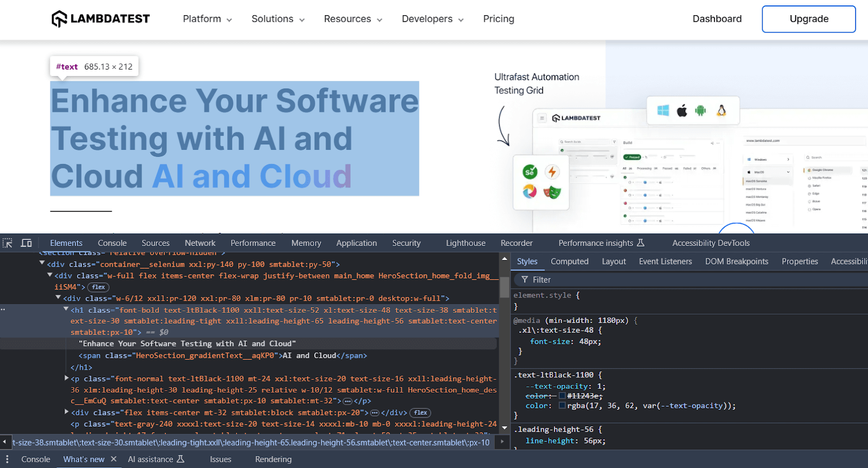Expand the Solutions navigation dropdown
Viewport: 868px width, 468px height.
point(278,19)
